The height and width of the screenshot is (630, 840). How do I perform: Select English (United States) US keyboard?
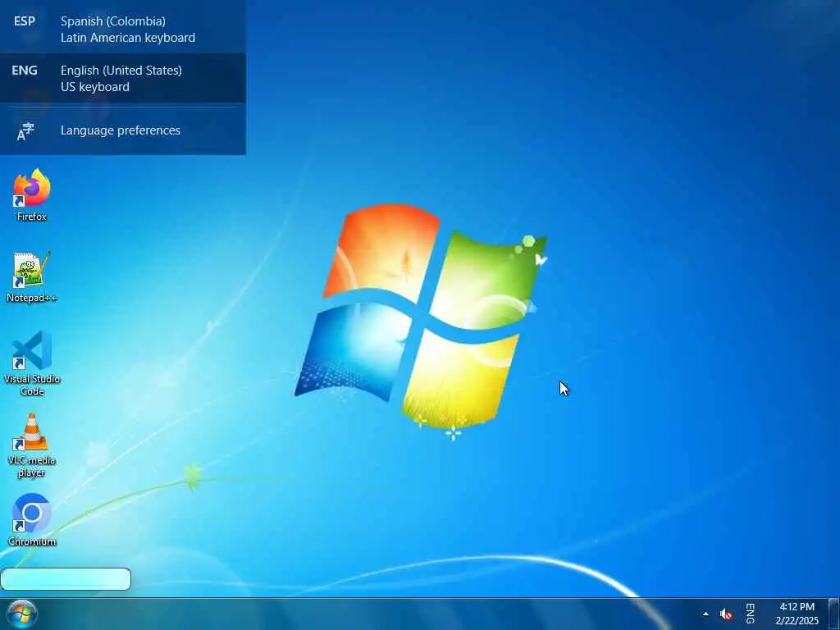click(x=123, y=78)
